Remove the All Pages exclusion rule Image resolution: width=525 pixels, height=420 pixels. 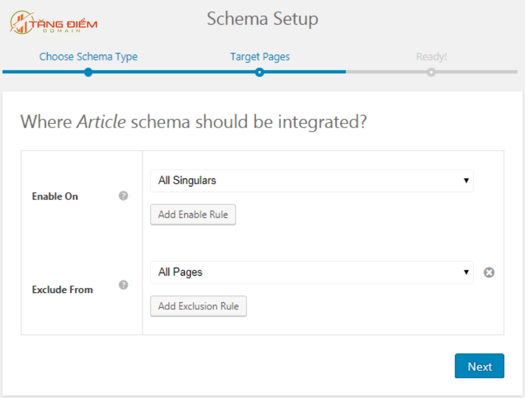tap(489, 272)
